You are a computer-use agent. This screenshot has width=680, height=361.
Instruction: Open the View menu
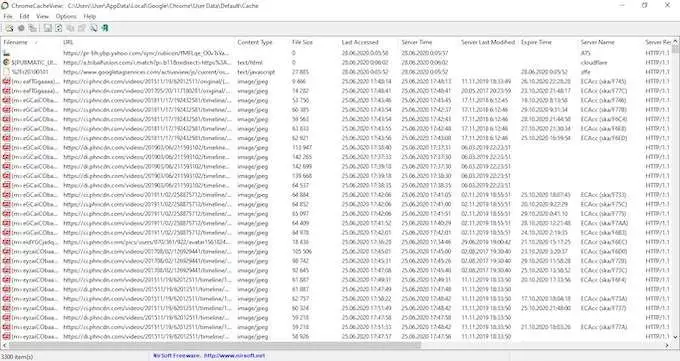[42, 16]
